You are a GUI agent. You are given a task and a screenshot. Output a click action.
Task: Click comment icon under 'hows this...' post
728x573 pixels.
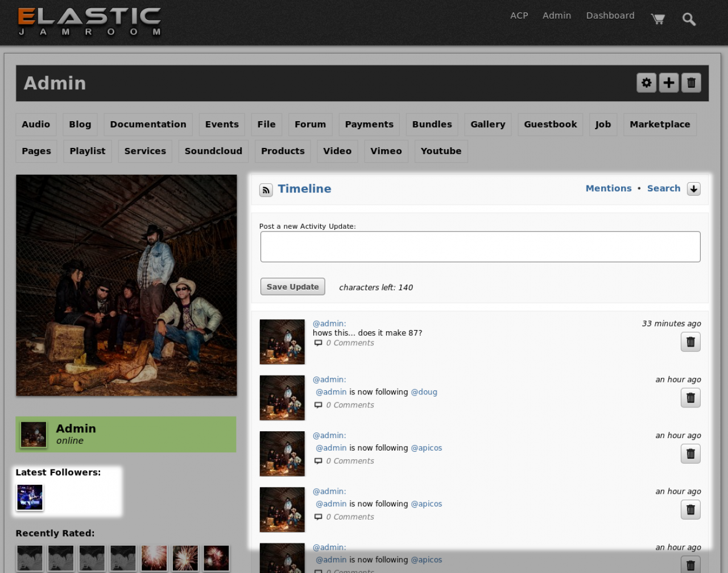click(x=318, y=343)
